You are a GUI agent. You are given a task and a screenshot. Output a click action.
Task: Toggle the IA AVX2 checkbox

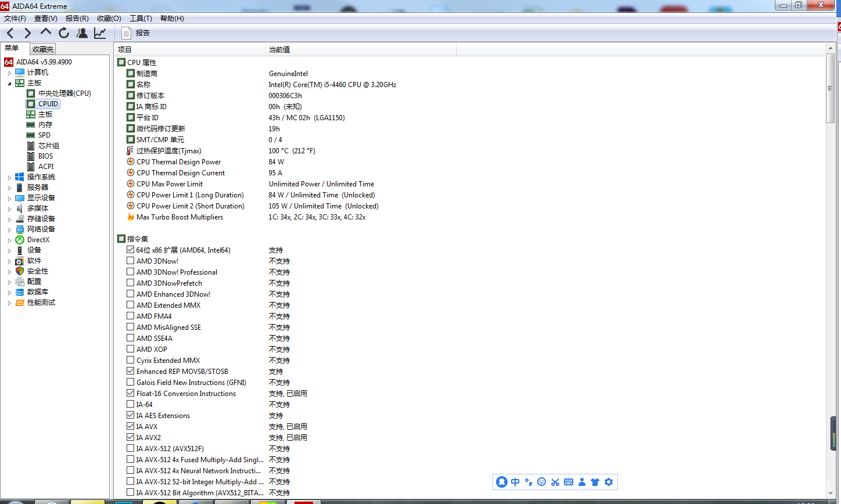130,437
